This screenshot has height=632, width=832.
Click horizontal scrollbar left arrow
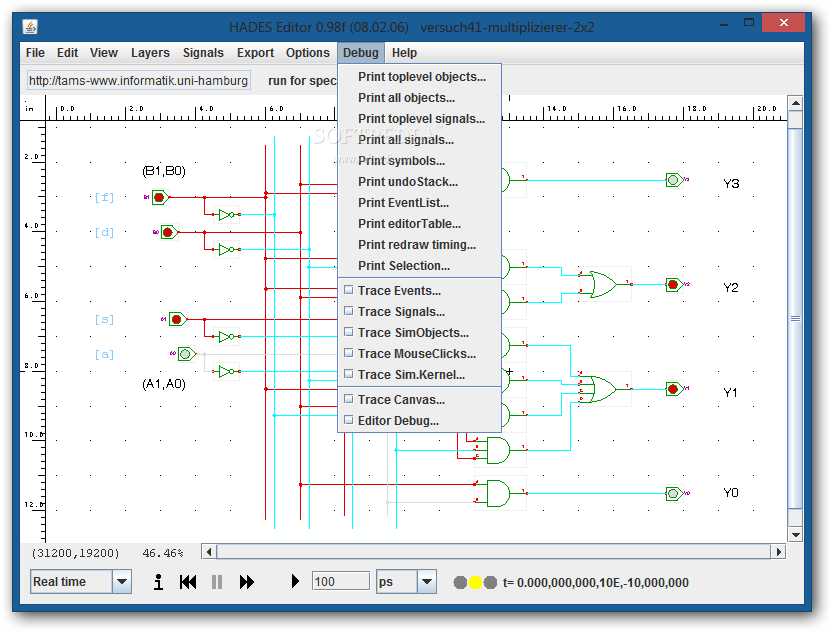click(x=209, y=552)
